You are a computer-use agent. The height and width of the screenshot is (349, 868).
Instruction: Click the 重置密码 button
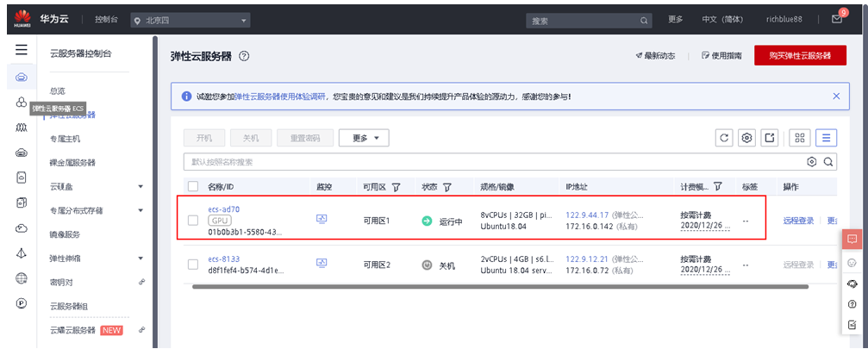click(305, 138)
